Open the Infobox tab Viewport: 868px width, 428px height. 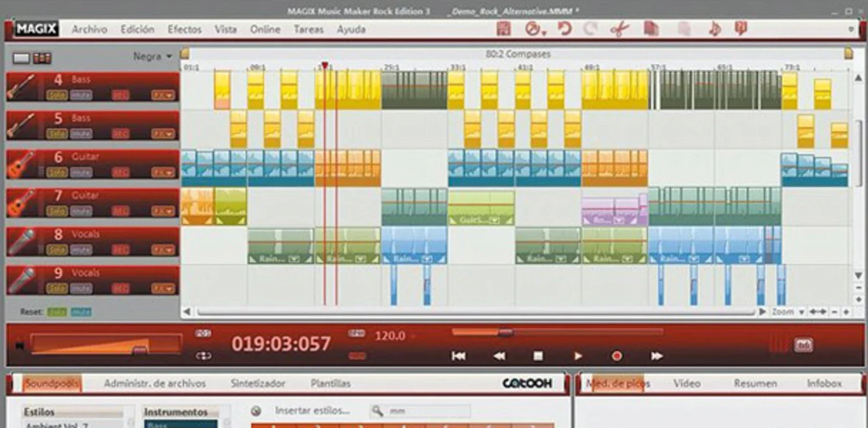click(x=824, y=384)
